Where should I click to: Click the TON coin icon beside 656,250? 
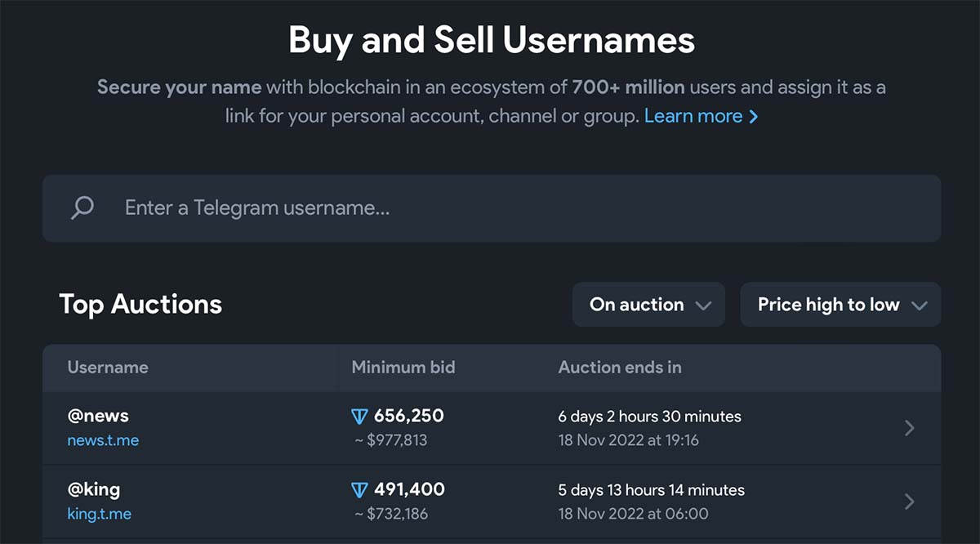point(359,417)
